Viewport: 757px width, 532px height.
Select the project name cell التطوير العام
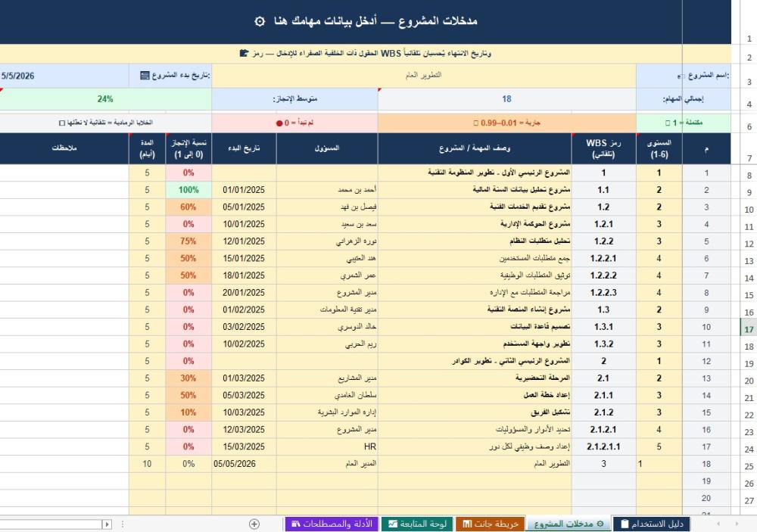click(x=424, y=76)
